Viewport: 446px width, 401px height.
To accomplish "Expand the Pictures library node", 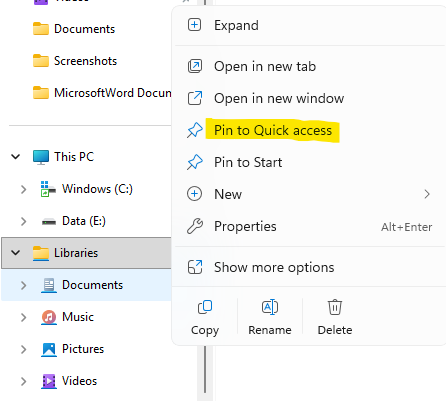I will pyautogui.click(x=23, y=349).
